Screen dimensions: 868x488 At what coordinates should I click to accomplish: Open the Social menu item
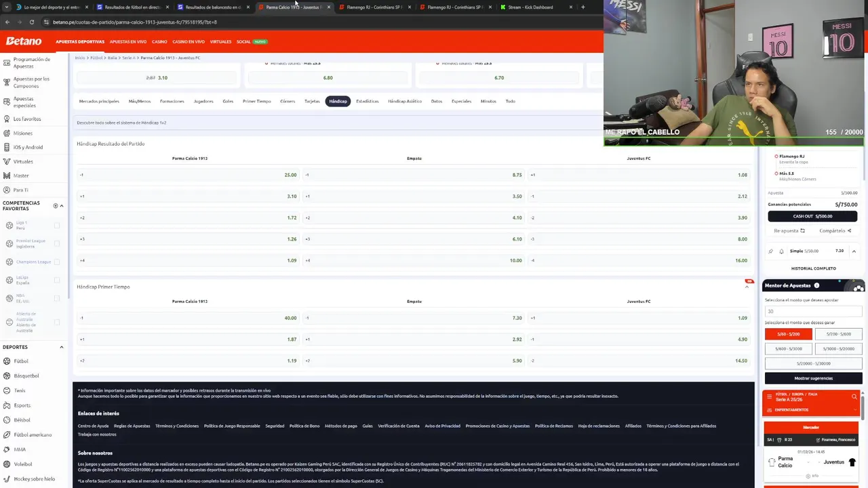pos(243,41)
